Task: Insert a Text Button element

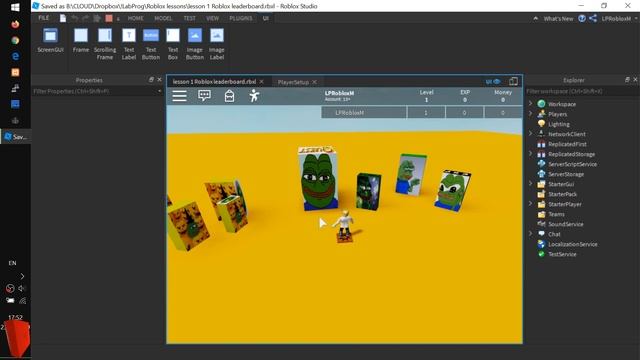Action: tap(151, 44)
